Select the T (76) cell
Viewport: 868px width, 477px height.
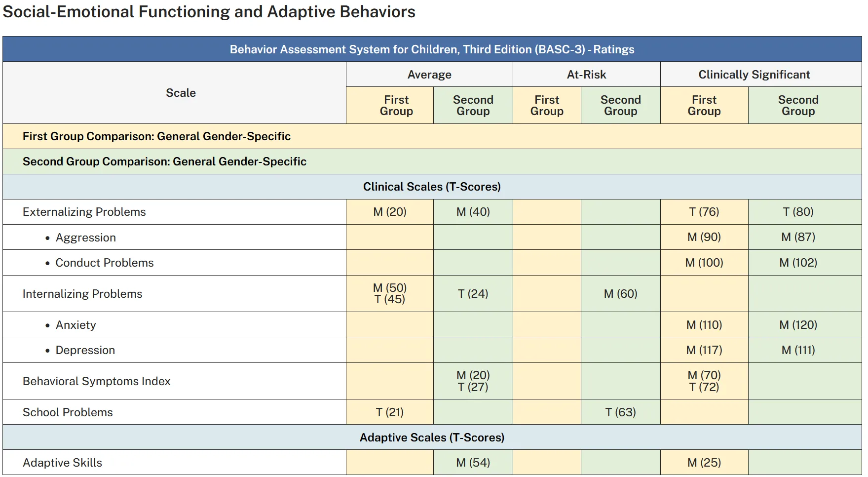[x=704, y=212]
